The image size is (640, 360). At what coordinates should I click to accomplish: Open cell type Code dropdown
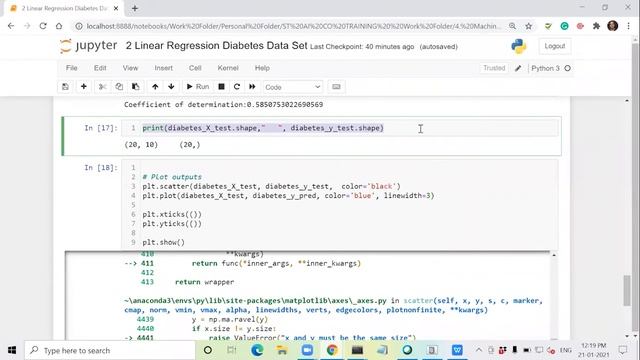tap(293, 87)
